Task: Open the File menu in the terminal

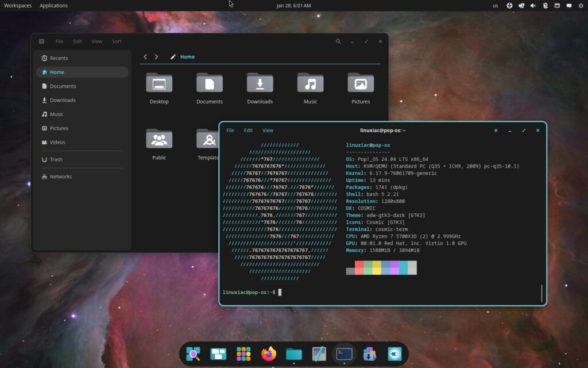Action: 230,130
